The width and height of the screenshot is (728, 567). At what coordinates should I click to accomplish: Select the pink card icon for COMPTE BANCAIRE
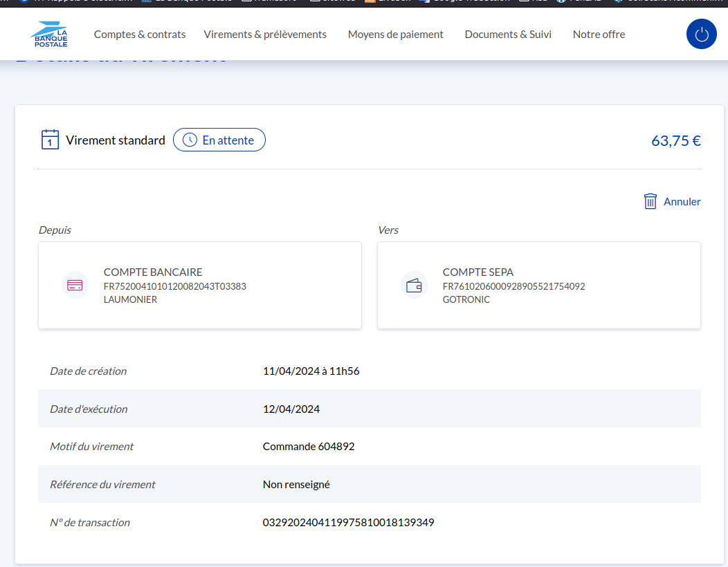[x=75, y=285]
